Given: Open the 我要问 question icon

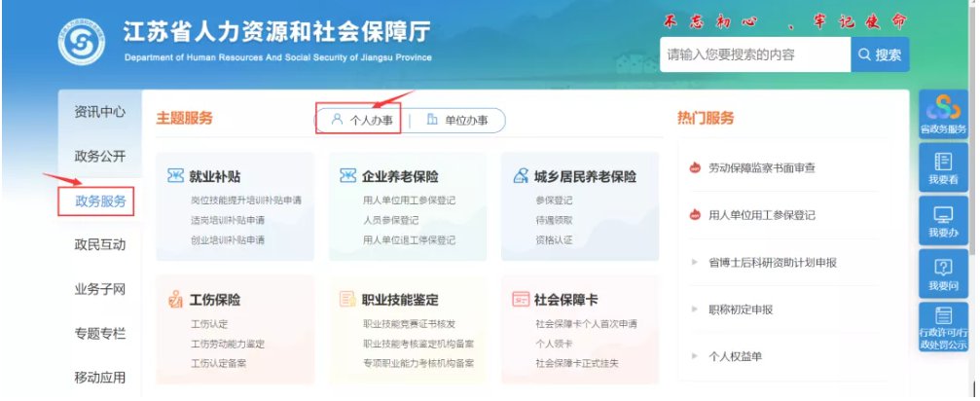Looking at the screenshot, I should pyautogui.click(x=943, y=273).
